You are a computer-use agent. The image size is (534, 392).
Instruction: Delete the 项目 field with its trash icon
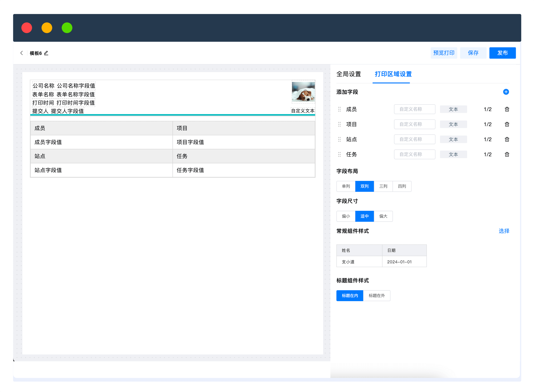pos(507,124)
